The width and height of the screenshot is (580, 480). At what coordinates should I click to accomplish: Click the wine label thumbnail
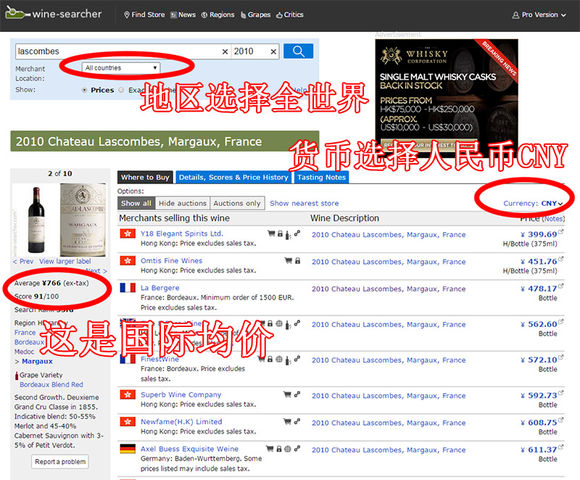click(83, 220)
